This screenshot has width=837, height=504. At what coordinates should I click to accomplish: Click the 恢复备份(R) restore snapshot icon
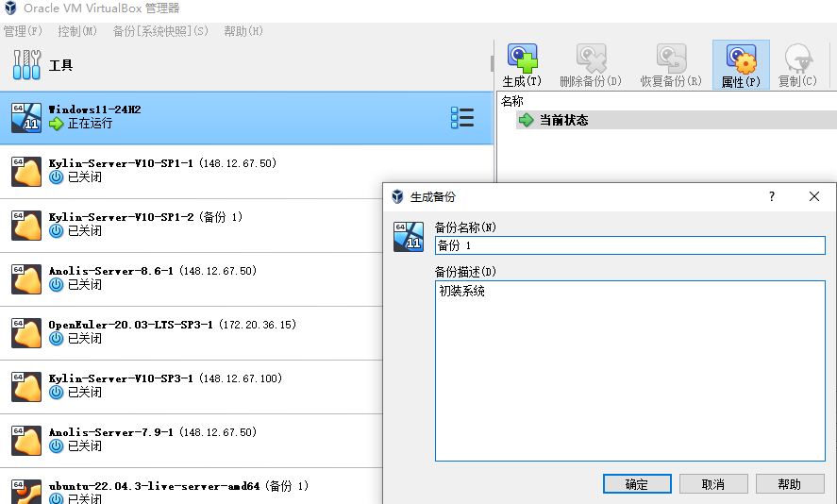(x=671, y=59)
